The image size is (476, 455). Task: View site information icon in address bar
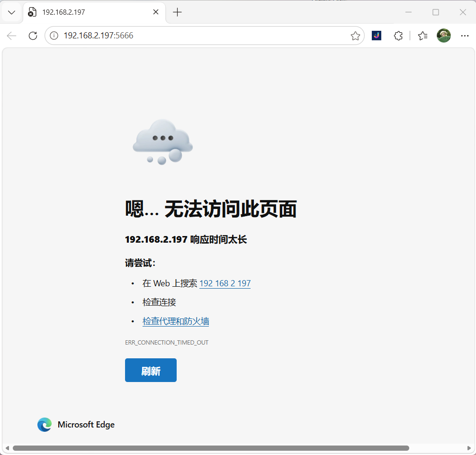tap(54, 36)
